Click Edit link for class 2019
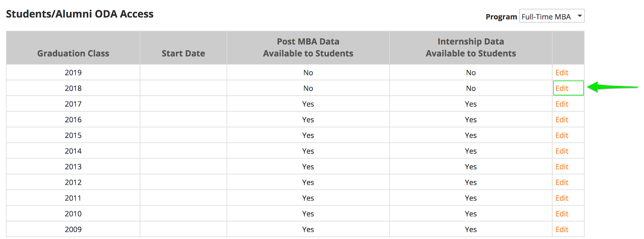 (x=561, y=73)
